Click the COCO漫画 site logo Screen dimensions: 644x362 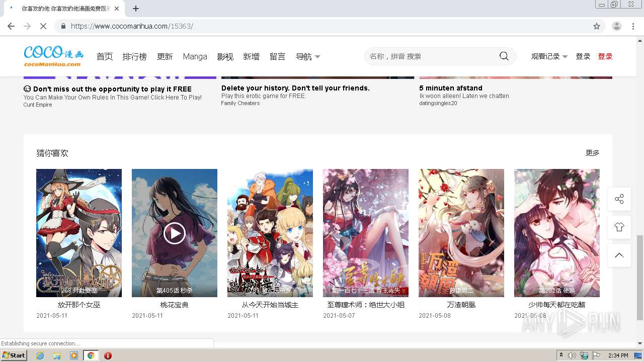point(53,56)
